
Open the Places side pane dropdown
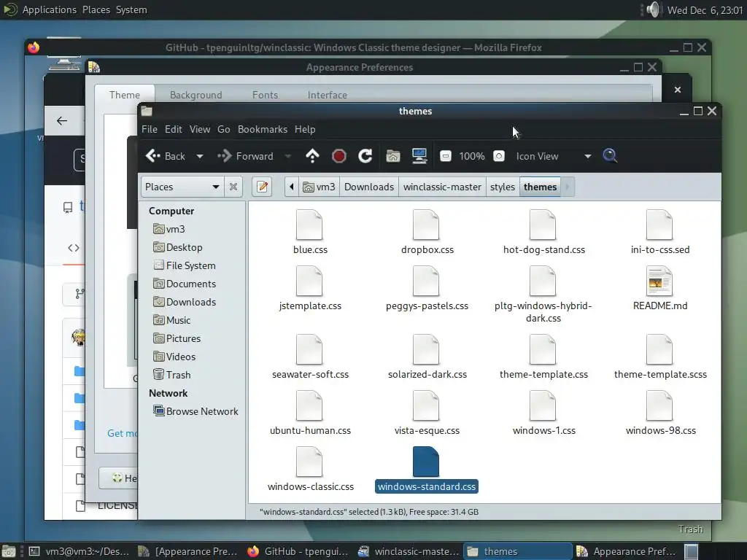tap(182, 187)
